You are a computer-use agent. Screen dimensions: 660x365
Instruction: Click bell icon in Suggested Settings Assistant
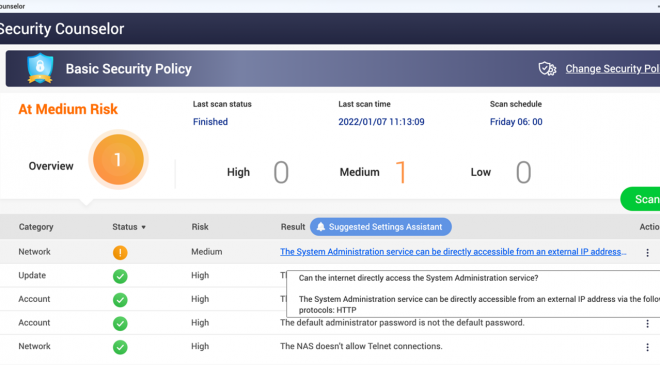[x=321, y=227]
